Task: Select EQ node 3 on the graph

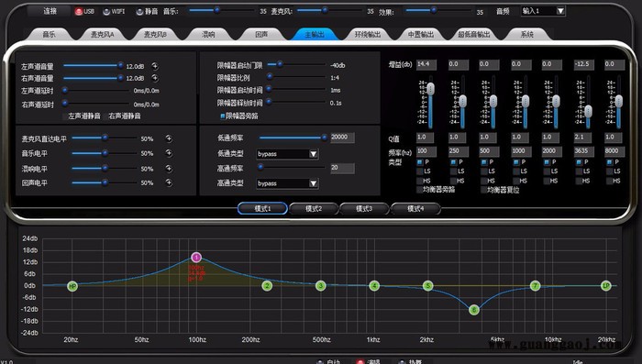Action: [x=321, y=286]
